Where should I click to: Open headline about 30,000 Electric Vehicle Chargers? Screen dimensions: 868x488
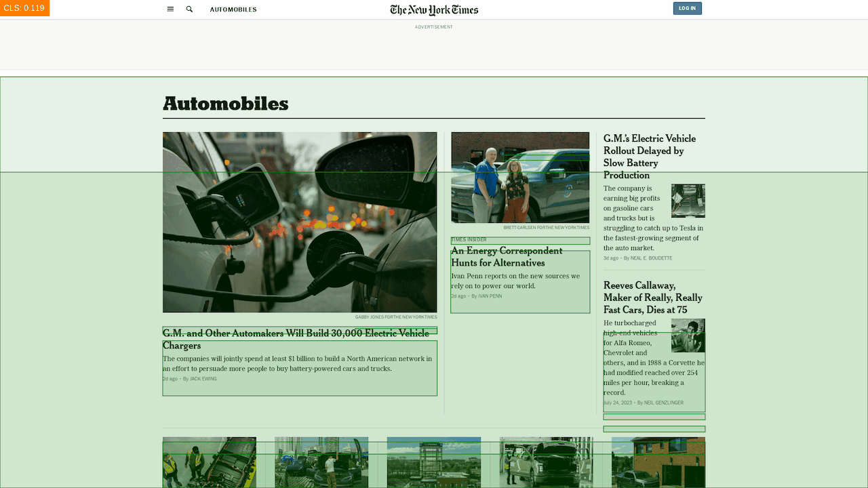point(296,340)
